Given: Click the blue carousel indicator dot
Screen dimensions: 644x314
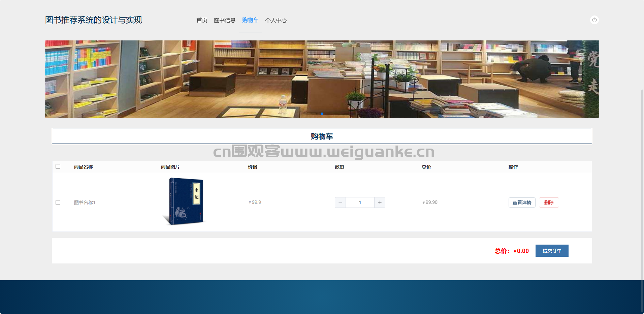Looking at the screenshot, I should tap(322, 114).
